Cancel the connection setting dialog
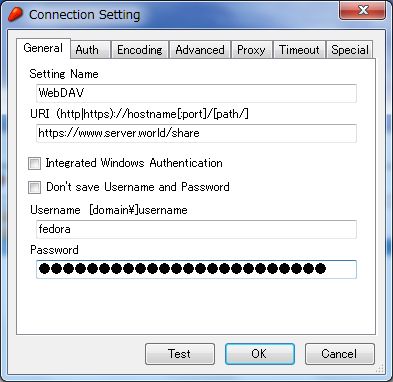This screenshot has width=393, height=382. tap(339, 354)
